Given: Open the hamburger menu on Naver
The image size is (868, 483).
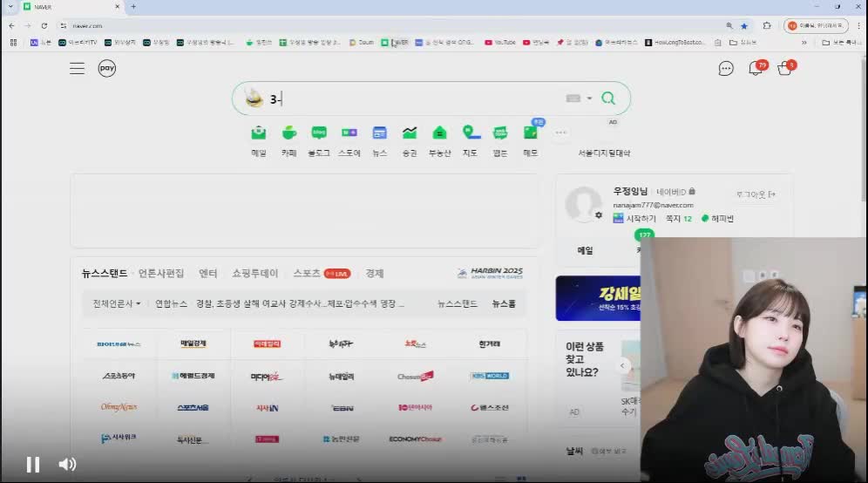Looking at the screenshot, I should (77, 69).
